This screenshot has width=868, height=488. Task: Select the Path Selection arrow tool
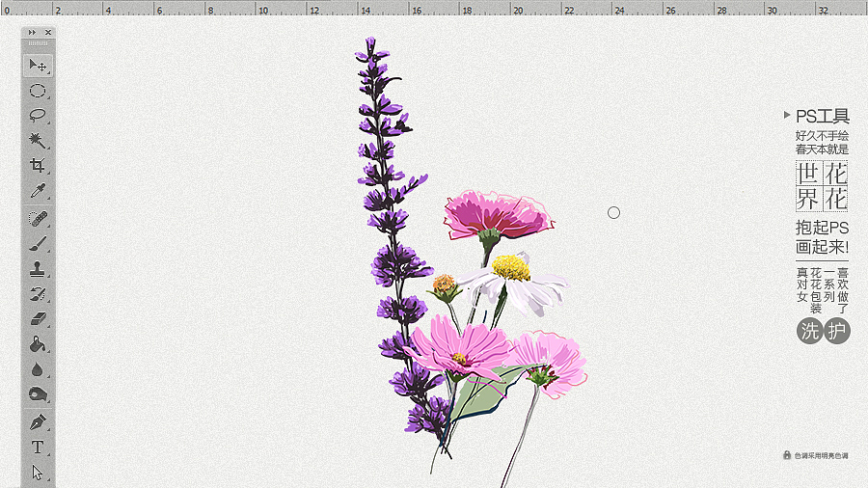point(38,473)
